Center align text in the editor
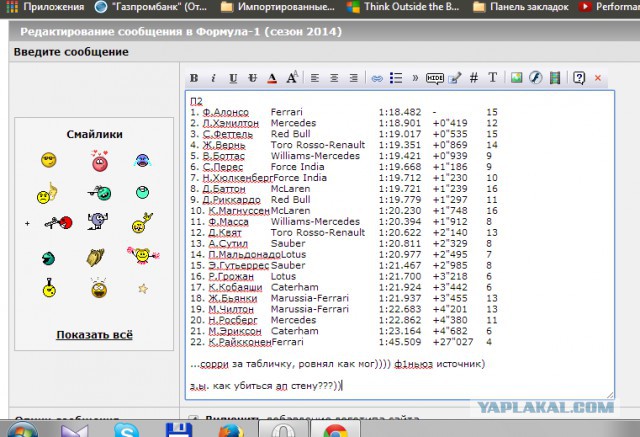Image resolution: width=640 pixels, height=437 pixels. pyautogui.click(x=334, y=78)
